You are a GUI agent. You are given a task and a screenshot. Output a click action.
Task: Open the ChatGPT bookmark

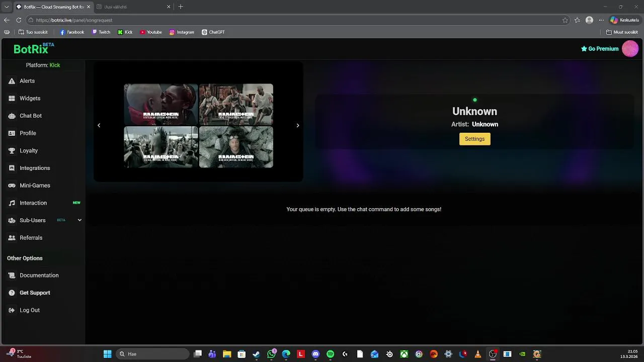pyautogui.click(x=213, y=32)
